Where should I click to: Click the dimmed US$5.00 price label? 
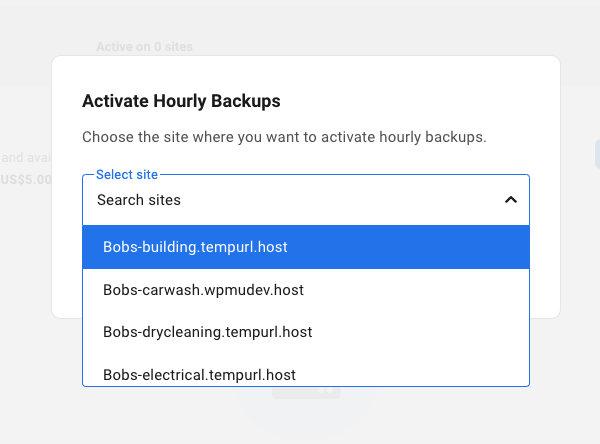coord(26,181)
